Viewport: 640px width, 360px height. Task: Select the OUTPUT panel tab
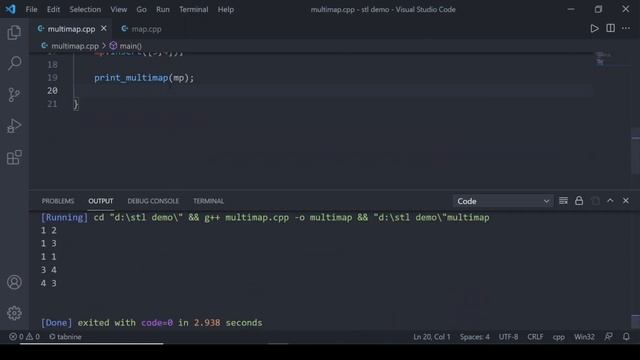click(100, 201)
